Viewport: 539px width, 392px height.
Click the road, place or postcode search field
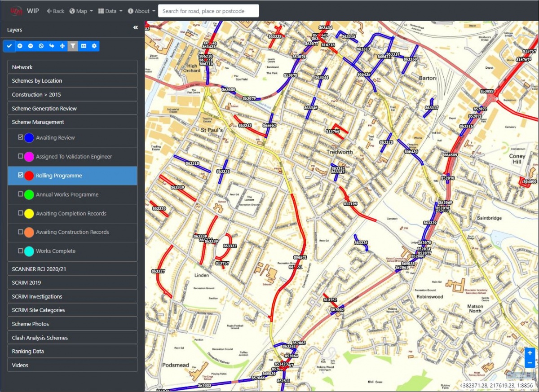tap(208, 11)
